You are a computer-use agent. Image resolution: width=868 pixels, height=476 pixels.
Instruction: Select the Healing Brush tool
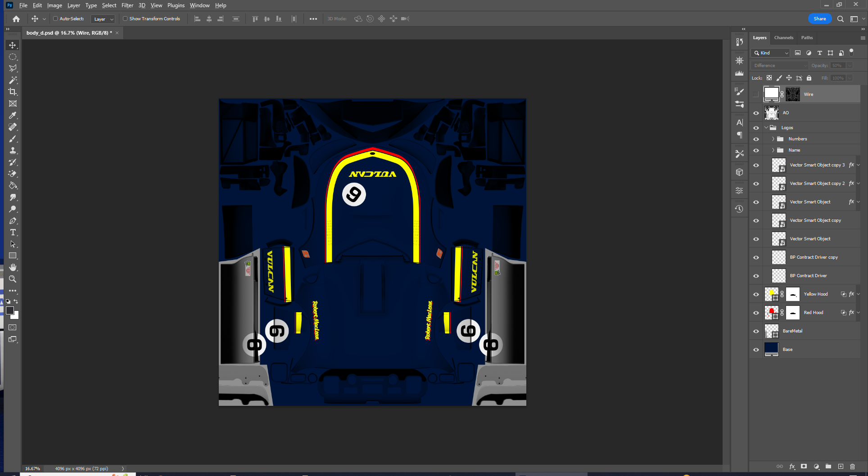[x=13, y=127]
